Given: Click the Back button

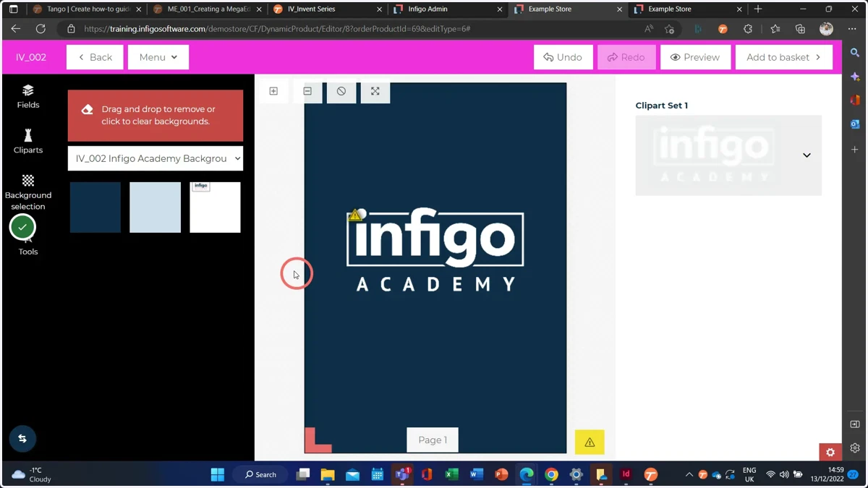Looking at the screenshot, I should click(x=95, y=57).
